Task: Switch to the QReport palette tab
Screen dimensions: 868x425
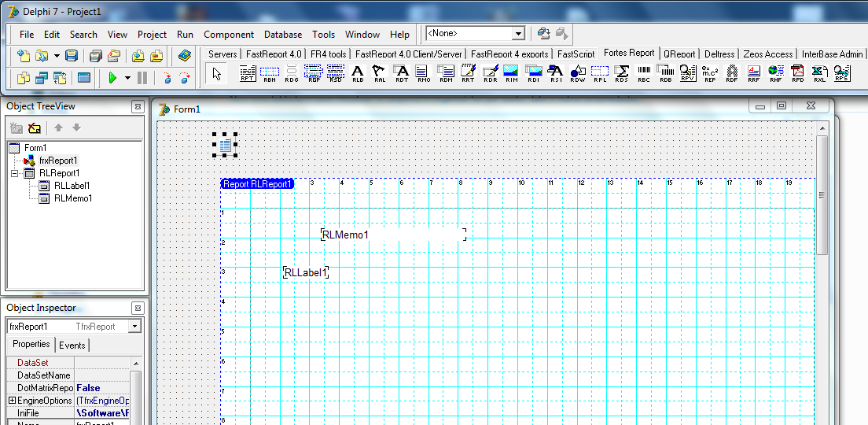Action: (x=679, y=54)
